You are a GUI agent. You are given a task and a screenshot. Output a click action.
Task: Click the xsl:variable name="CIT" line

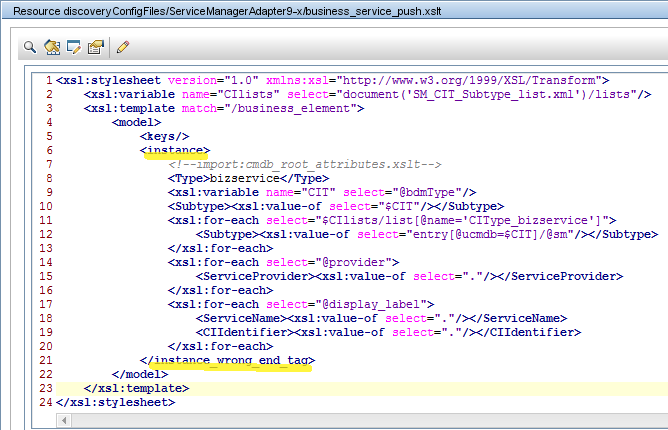322,193
